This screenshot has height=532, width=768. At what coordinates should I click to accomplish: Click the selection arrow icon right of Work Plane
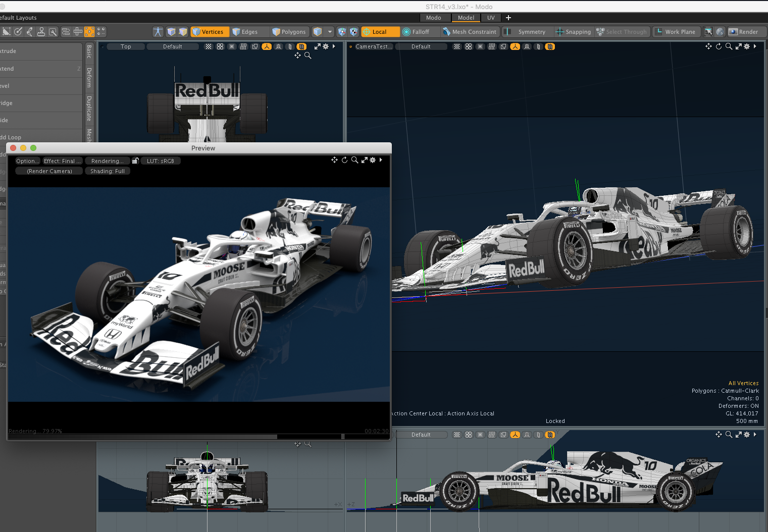point(708,32)
